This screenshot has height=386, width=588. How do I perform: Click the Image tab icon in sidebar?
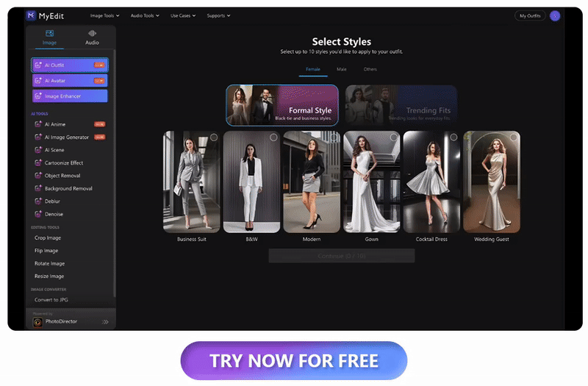(x=49, y=33)
